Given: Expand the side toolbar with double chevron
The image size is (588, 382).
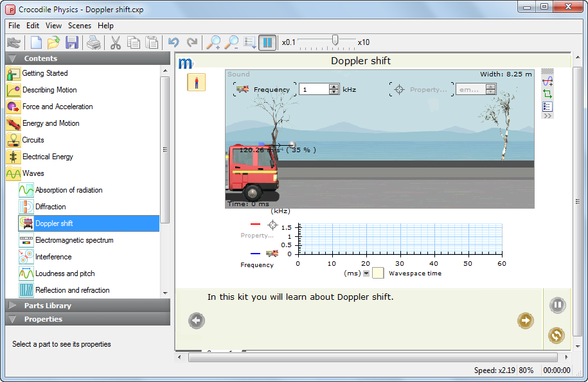Looking at the screenshot, I should [x=548, y=116].
